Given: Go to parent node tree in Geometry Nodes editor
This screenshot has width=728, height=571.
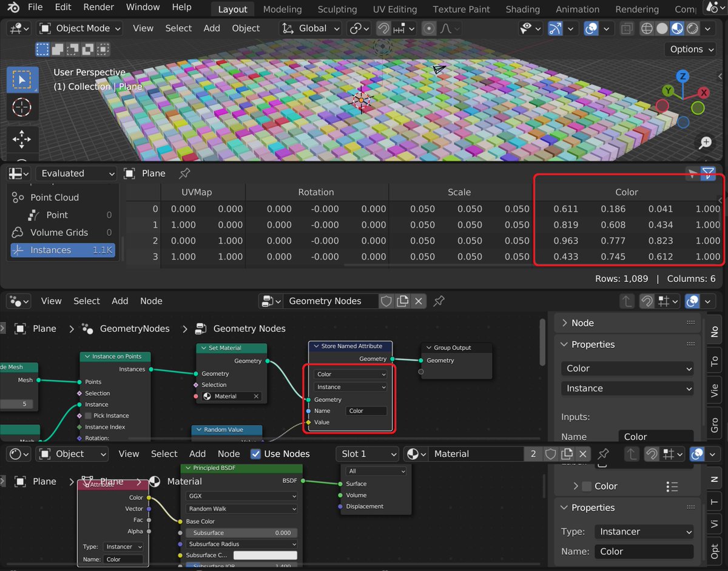Looking at the screenshot, I should coord(629,301).
